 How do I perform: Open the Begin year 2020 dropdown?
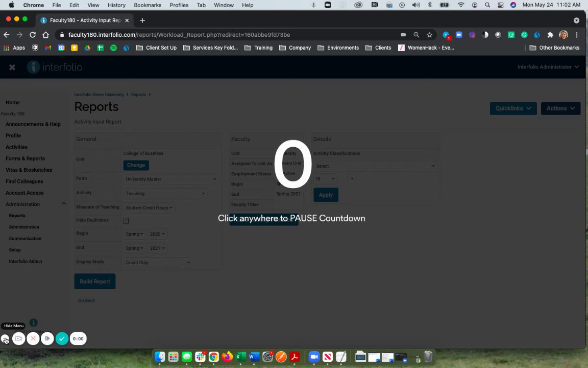[157, 234]
